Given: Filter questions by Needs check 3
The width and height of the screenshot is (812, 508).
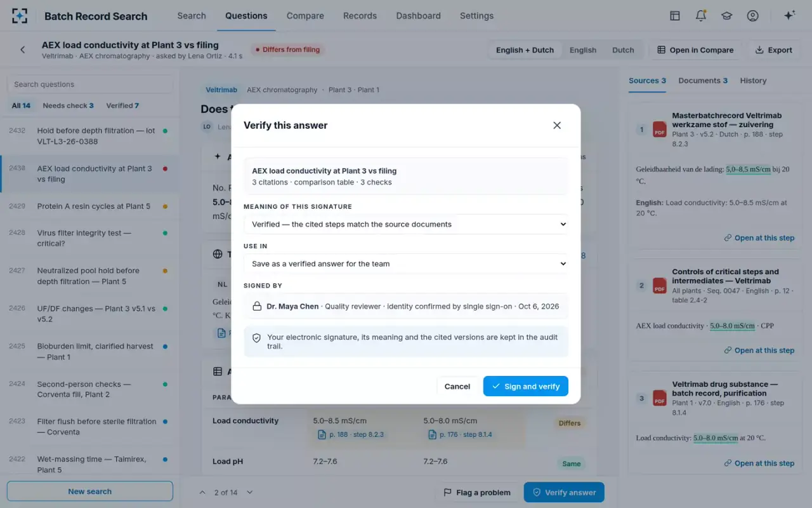Looking at the screenshot, I should click(x=68, y=105).
